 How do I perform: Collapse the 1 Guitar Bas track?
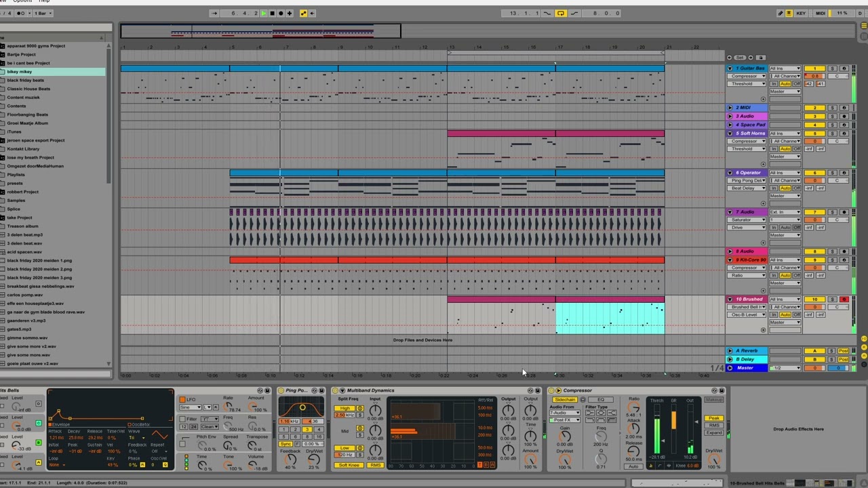(x=730, y=68)
